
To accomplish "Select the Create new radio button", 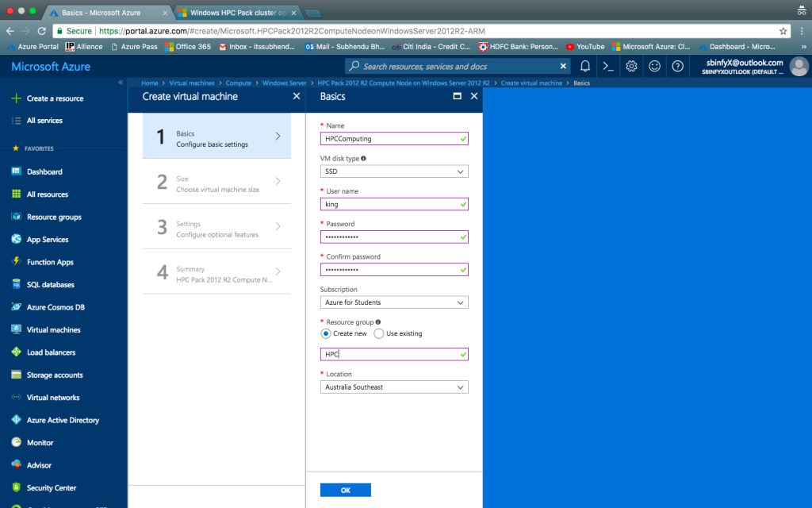I will (x=326, y=334).
